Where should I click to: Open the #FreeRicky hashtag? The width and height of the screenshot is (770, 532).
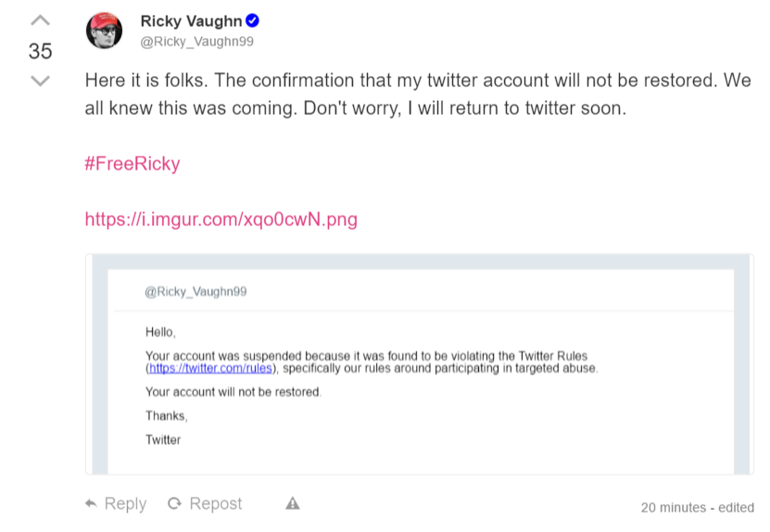pyautogui.click(x=133, y=163)
